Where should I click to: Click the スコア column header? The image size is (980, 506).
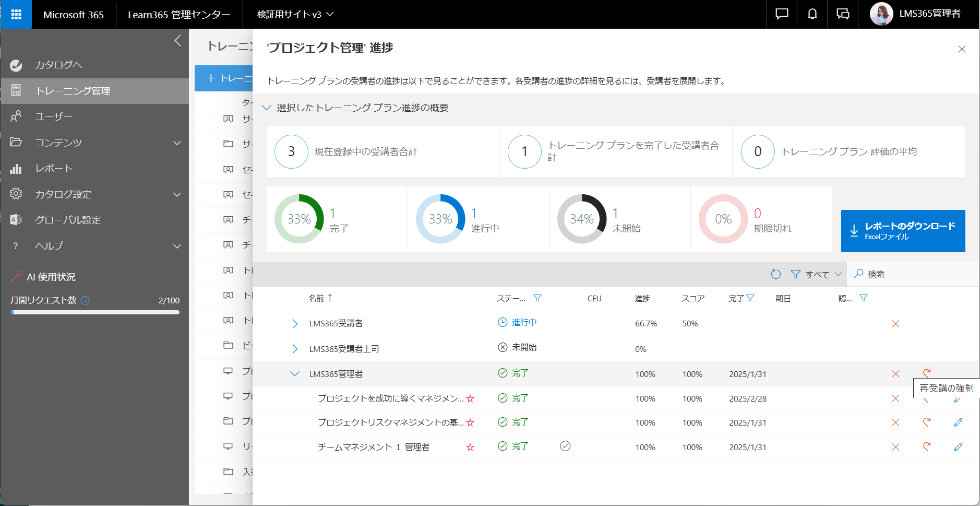[693, 298]
